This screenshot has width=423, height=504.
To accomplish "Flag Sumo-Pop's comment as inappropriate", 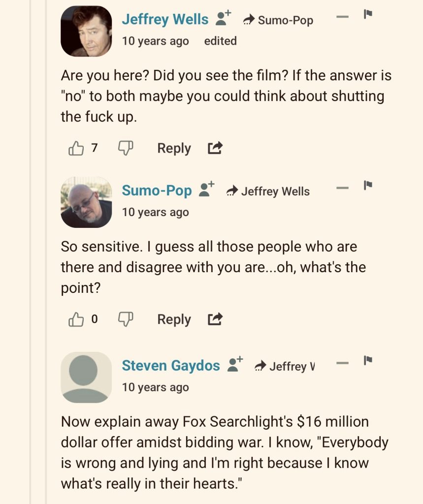I will [x=367, y=186].
